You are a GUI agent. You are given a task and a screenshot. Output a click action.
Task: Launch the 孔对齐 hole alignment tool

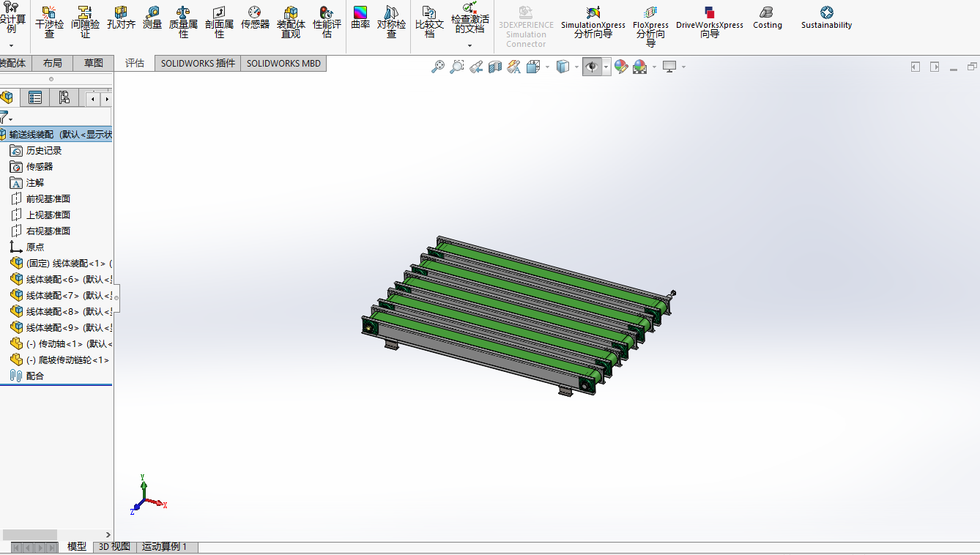(x=121, y=18)
